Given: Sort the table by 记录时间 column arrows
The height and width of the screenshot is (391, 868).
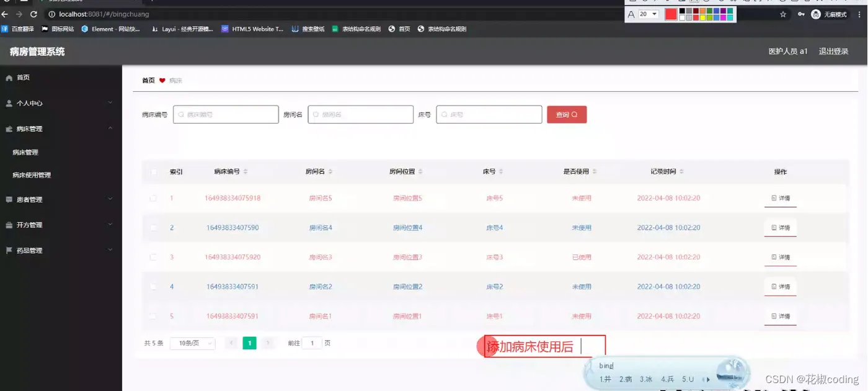Looking at the screenshot, I should (681, 172).
